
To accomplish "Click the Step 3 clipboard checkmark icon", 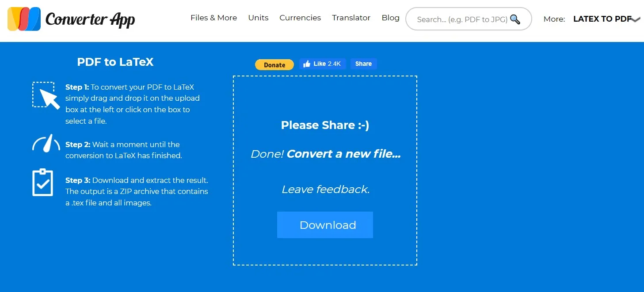I will click(43, 182).
